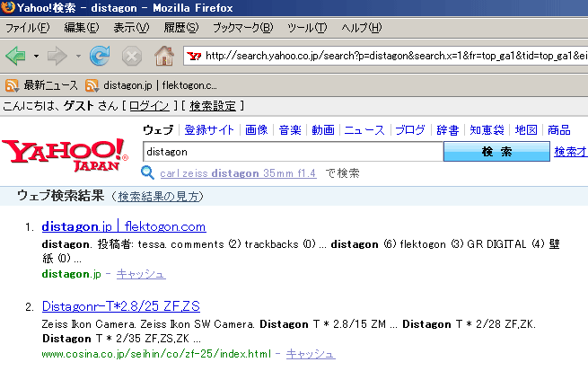Switch to 画像 search tab
The image size is (588, 371).
[257, 129]
